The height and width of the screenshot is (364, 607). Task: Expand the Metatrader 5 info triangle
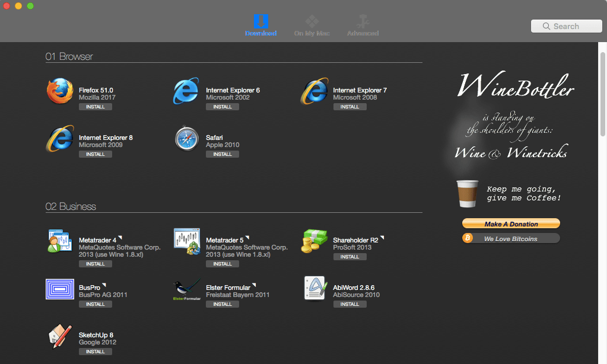coord(247,238)
